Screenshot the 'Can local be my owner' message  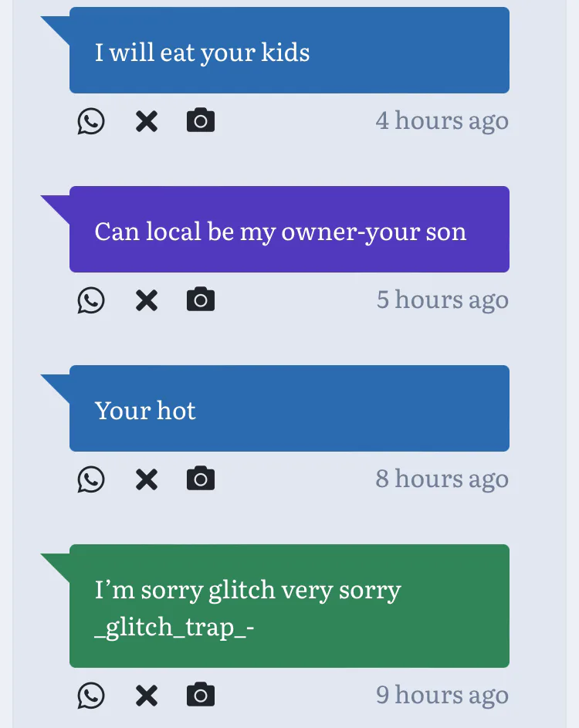[x=201, y=300]
